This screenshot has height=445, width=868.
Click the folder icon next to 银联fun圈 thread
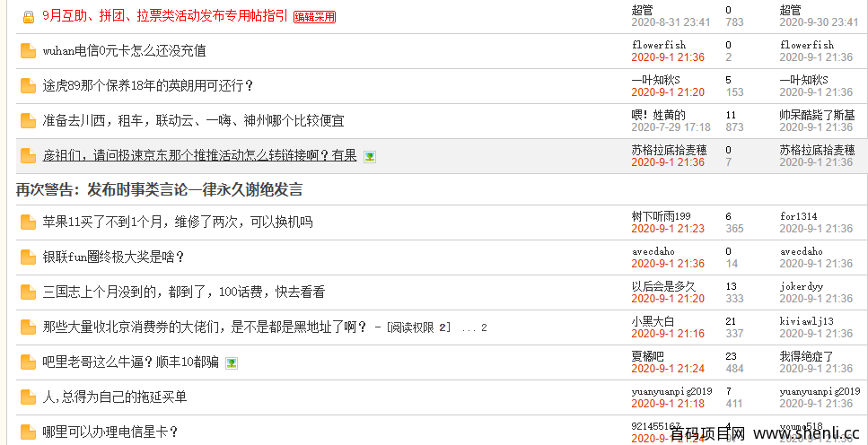(28, 257)
